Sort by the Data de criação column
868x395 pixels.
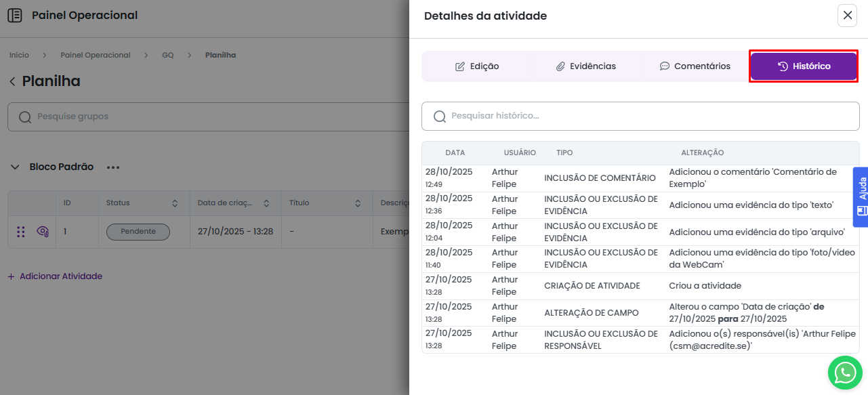coord(266,203)
